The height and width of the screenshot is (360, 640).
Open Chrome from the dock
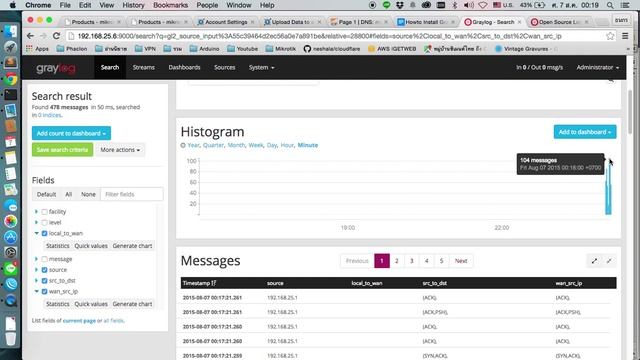point(11,79)
